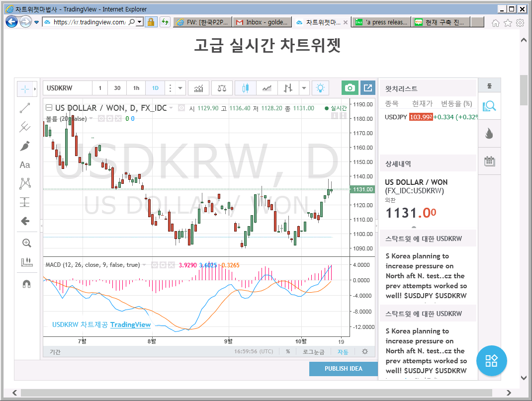Follow the TradingView attribution link

click(x=130, y=325)
